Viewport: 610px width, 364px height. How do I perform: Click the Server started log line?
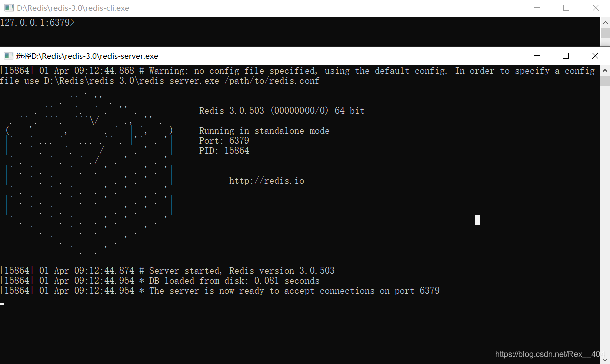167,270
